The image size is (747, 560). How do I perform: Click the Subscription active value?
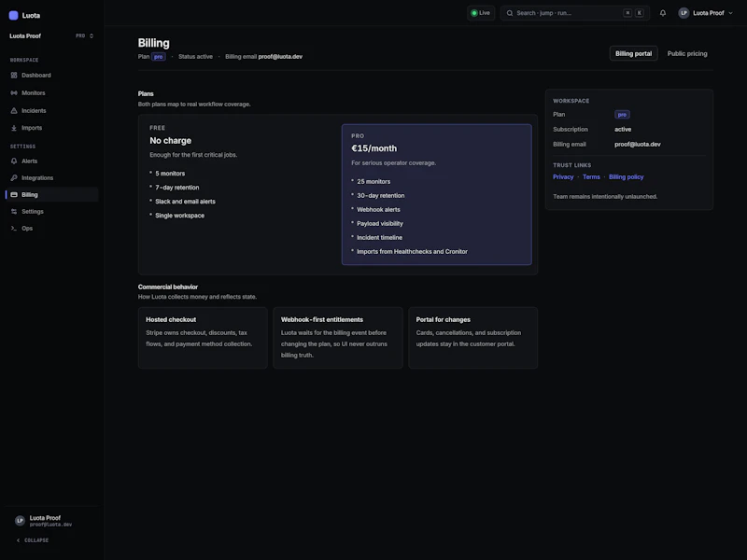pos(623,129)
